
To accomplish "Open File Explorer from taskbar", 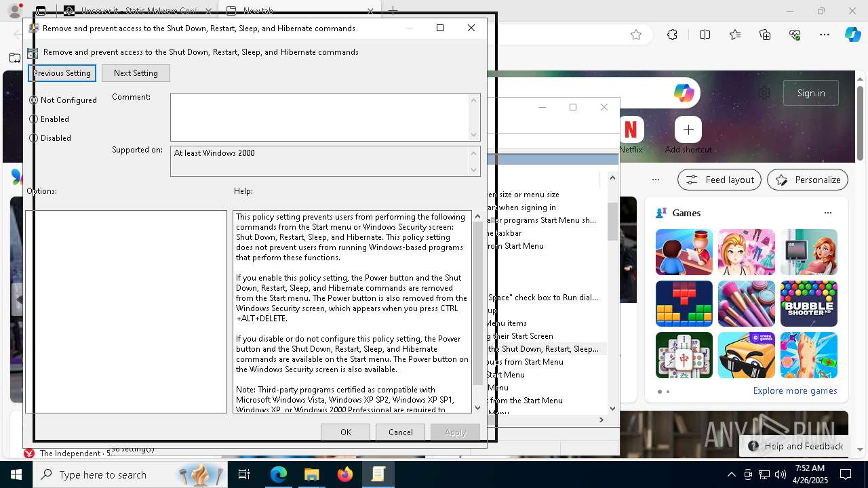I will point(311,474).
